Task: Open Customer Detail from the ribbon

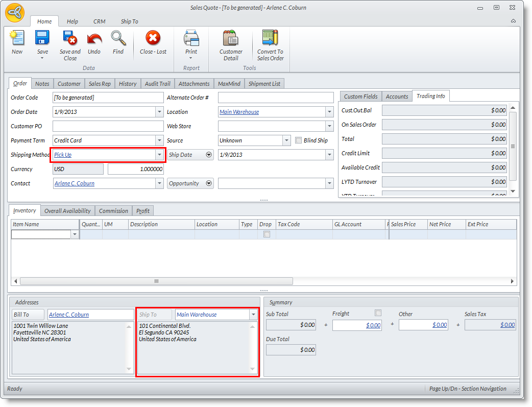Action: tap(231, 39)
